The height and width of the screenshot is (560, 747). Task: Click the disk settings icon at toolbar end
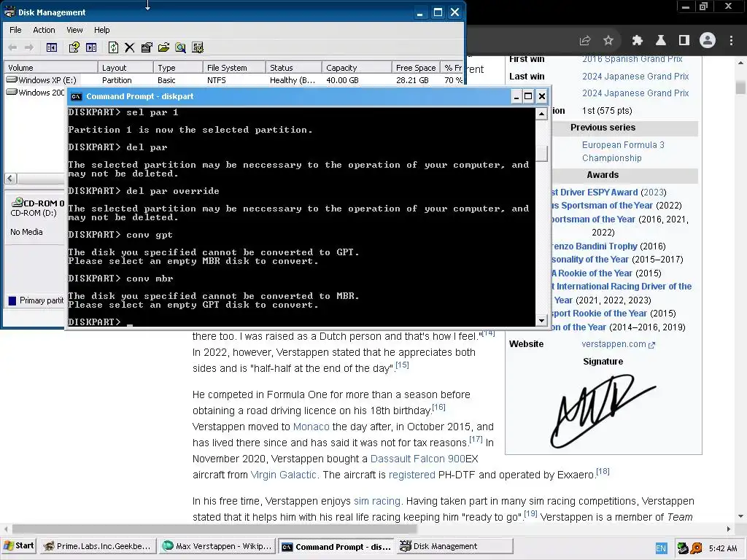click(x=197, y=47)
